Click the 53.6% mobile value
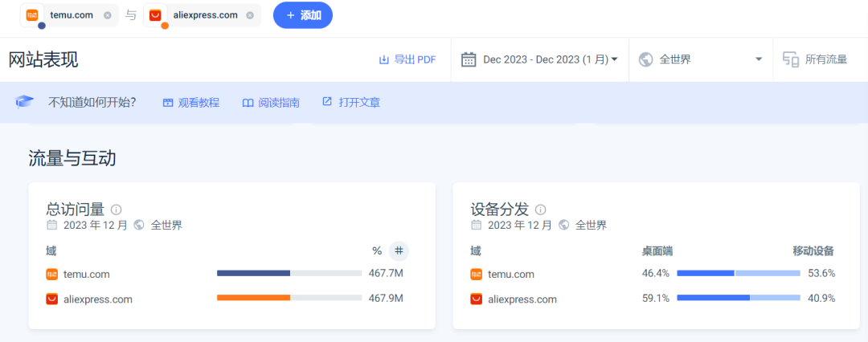This screenshot has width=868, height=342. [821, 274]
